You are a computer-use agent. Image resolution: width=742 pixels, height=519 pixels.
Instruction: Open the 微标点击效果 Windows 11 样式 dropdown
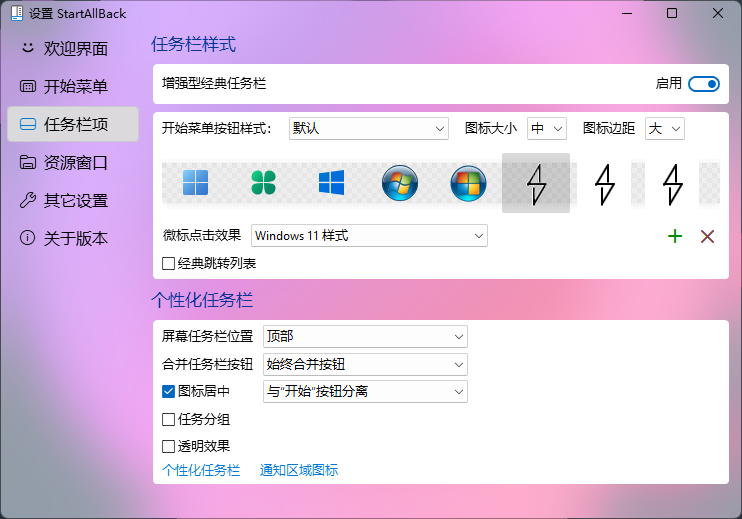pyautogui.click(x=369, y=236)
